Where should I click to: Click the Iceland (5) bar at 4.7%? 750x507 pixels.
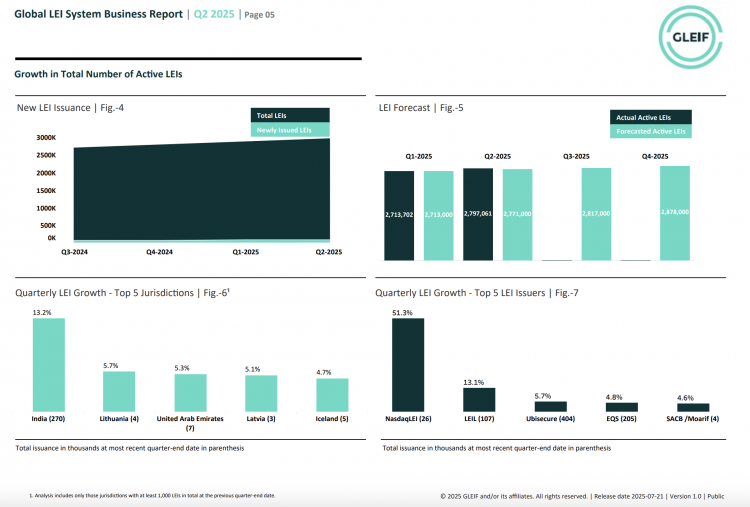[x=332, y=394]
